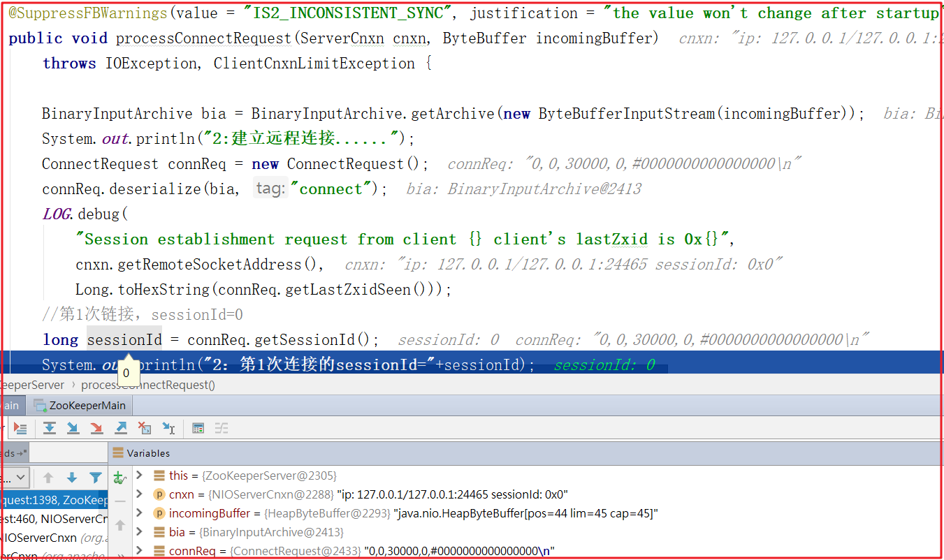Viewport: 944px width, 560px height.
Task: Click 'throws IOException' declaration line
Action: [237, 64]
